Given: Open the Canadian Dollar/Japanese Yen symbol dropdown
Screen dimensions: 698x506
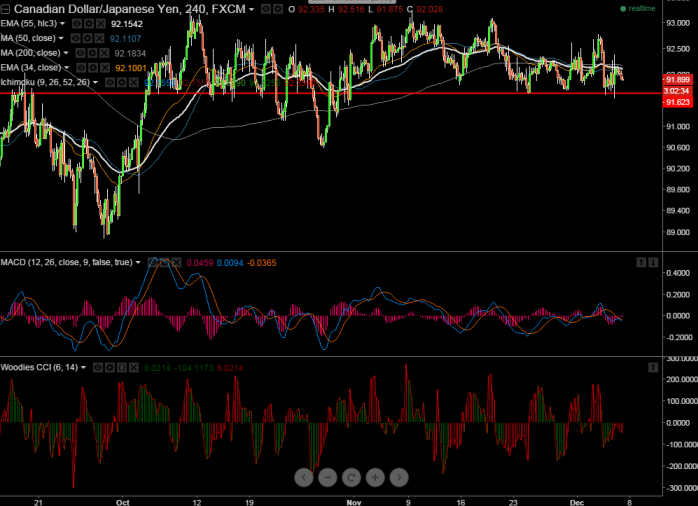Looking at the screenshot, I should click(x=252, y=9).
